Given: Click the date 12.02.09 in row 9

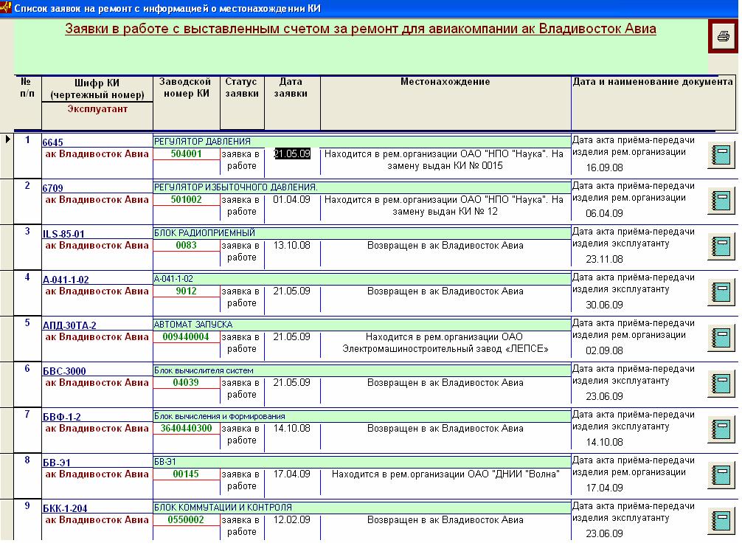Looking at the screenshot, I should (x=292, y=519).
